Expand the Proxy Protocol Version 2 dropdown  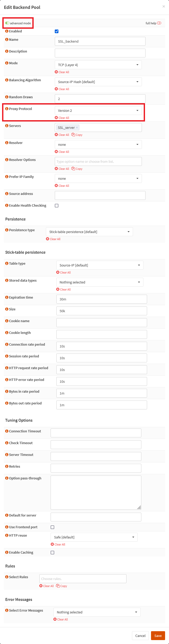[x=98, y=111]
